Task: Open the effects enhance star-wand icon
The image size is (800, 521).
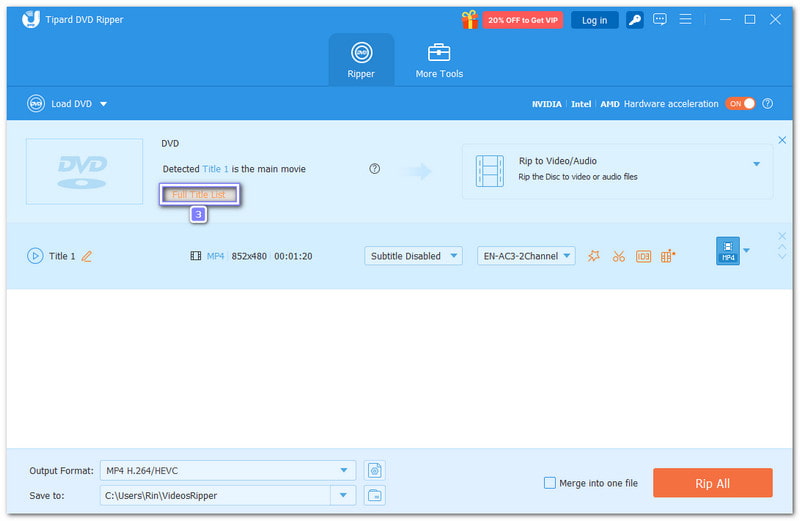Action: tap(594, 256)
